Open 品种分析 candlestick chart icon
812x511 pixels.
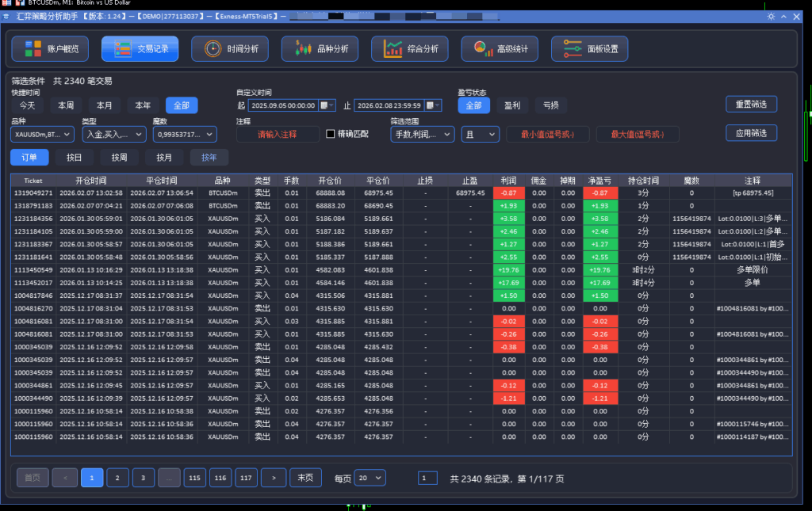(303, 49)
